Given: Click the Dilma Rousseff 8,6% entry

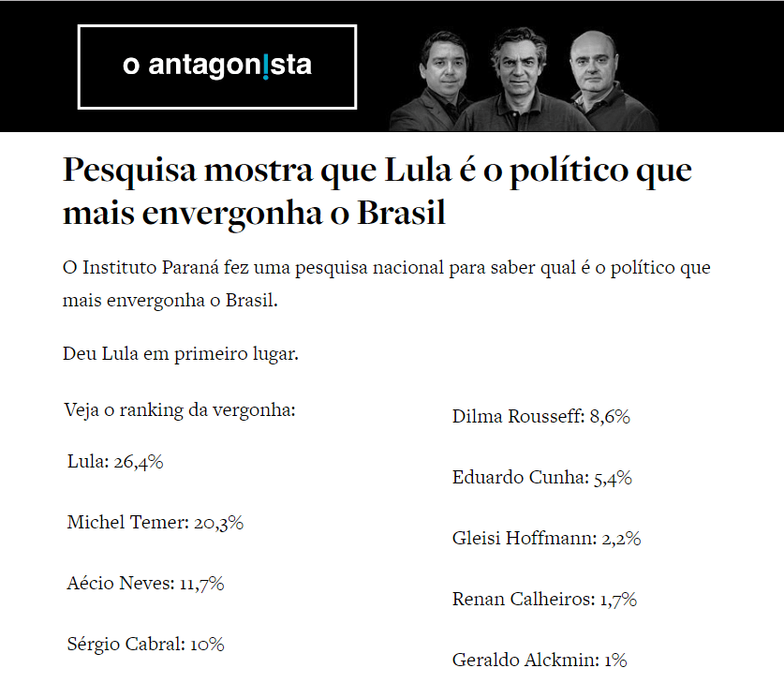Looking at the screenshot, I should point(540,417).
